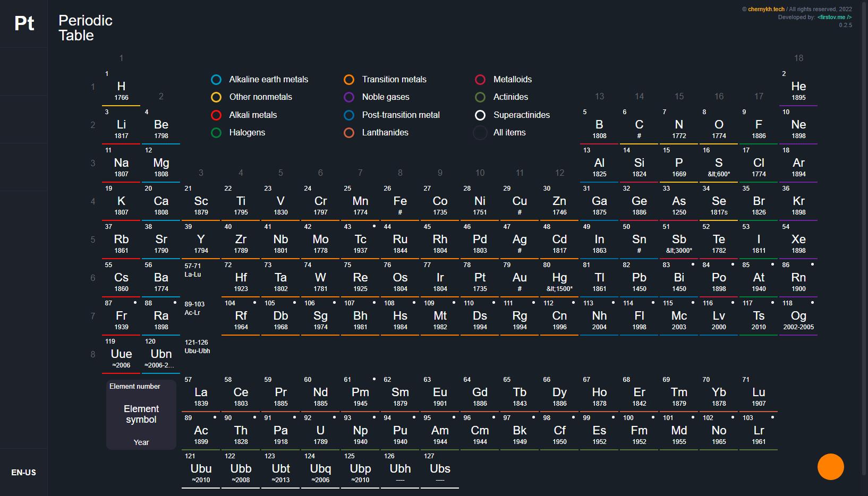Image resolution: width=868 pixels, height=496 pixels.
Task: Select the Ununennium (Uue) tile
Action: pos(121,355)
